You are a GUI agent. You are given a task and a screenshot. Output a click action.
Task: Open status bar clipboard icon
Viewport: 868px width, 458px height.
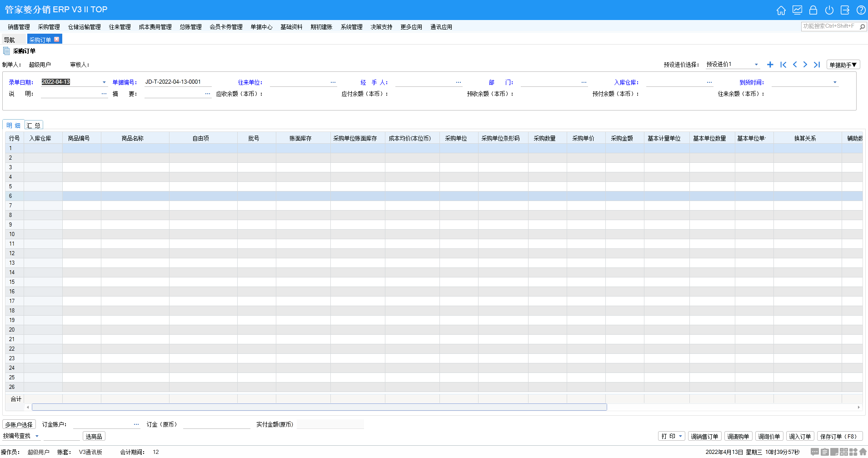coord(824,452)
